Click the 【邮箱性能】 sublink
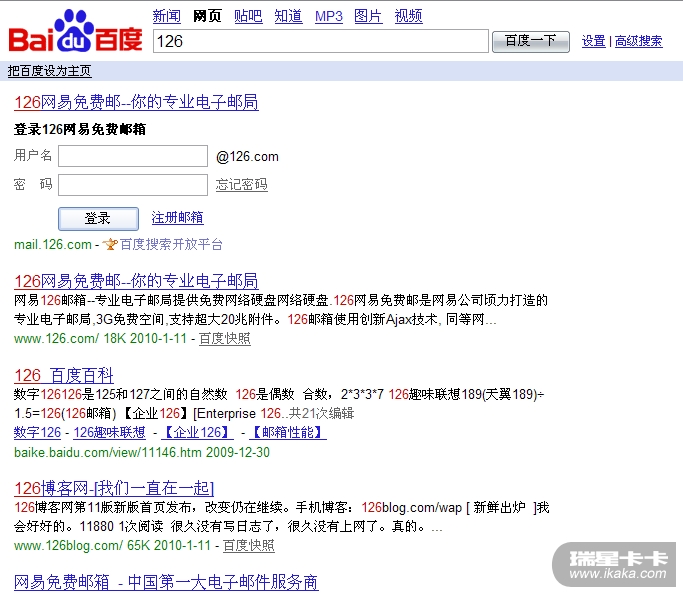The image size is (683, 593). click(x=288, y=432)
